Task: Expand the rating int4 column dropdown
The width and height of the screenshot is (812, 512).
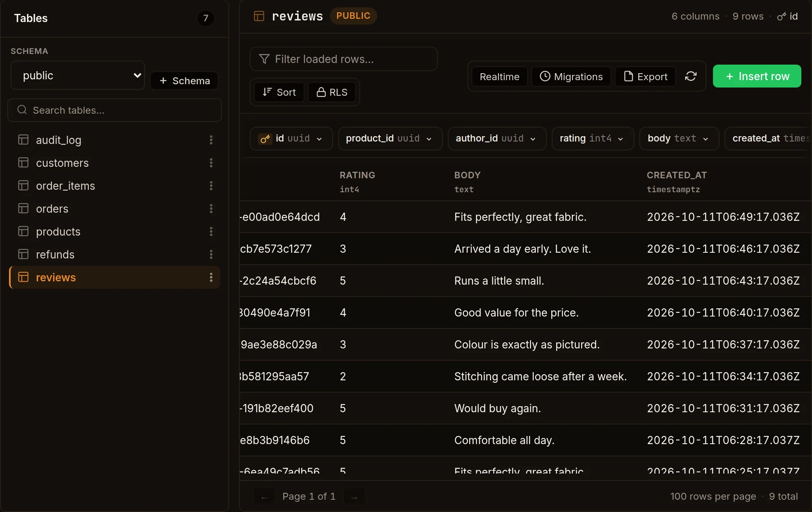Action: [620, 139]
